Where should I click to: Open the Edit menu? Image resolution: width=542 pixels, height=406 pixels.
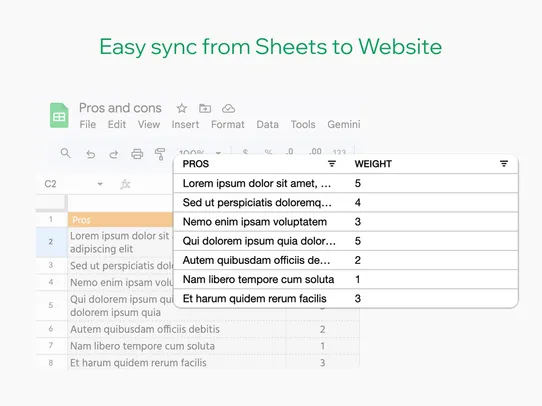tap(117, 124)
